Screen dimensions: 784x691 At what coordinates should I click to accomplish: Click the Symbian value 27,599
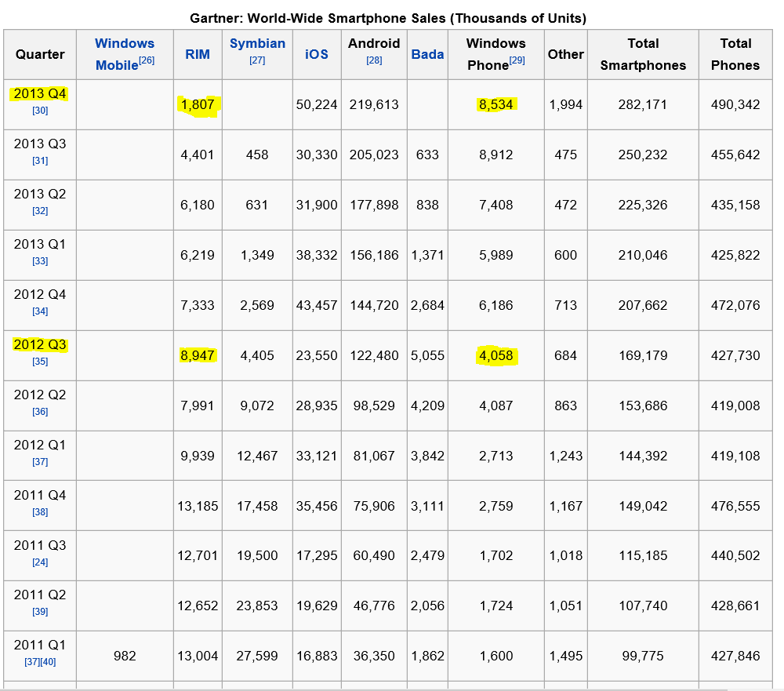[x=257, y=656]
